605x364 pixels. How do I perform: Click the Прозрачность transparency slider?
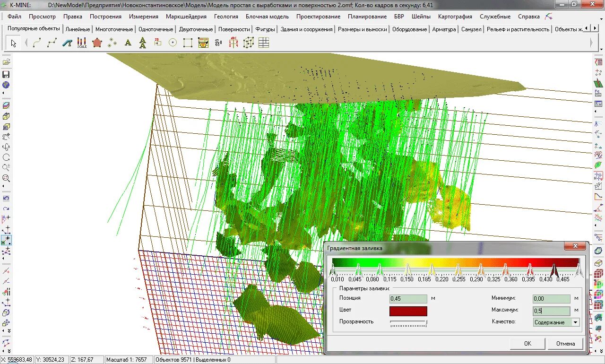(408, 323)
